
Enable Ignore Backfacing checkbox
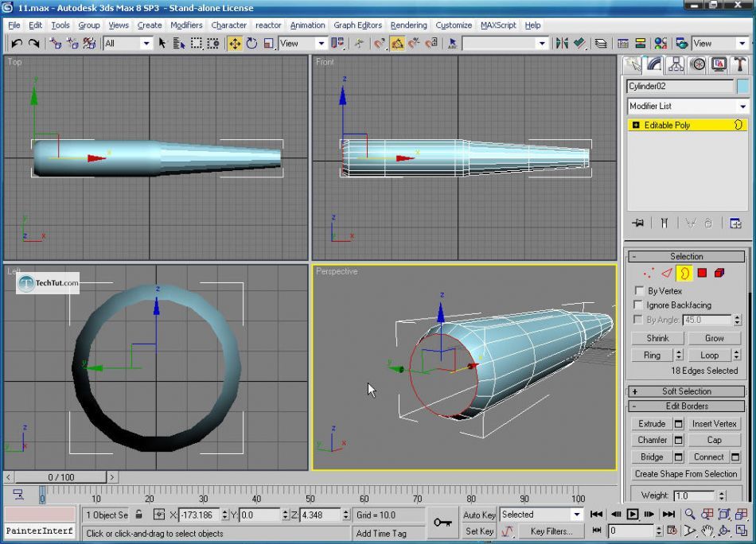click(x=638, y=305)
